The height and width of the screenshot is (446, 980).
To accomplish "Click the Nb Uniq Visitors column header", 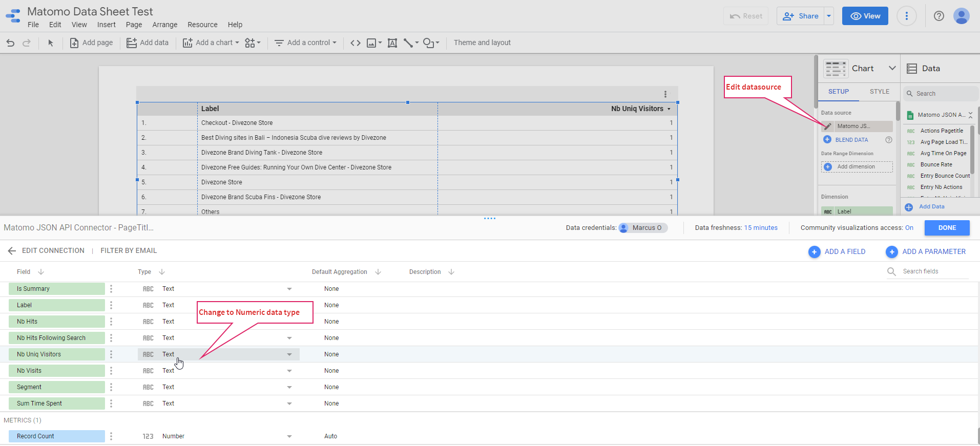I will (637, 109).
